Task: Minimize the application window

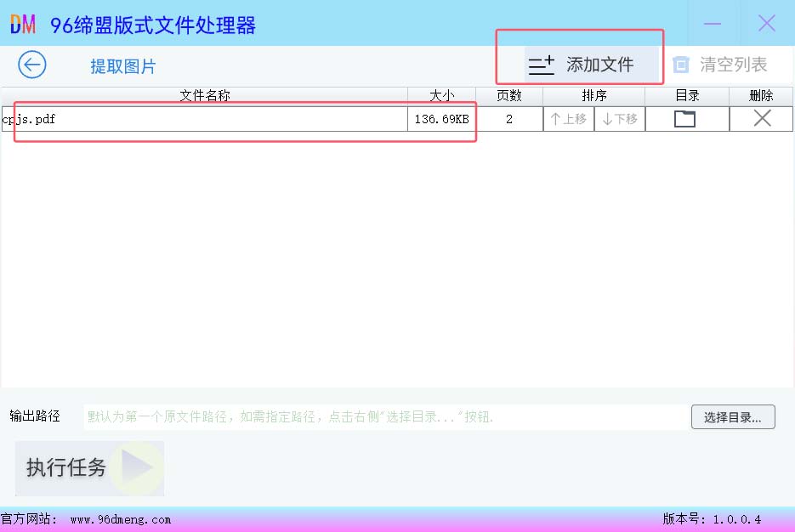Action: [x=713, y=24]
